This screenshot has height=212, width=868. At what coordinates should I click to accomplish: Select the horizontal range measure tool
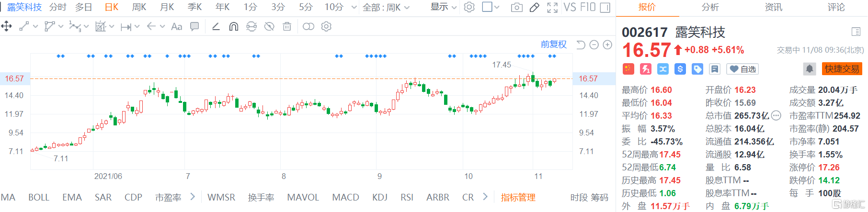click(x=126, y=27)
